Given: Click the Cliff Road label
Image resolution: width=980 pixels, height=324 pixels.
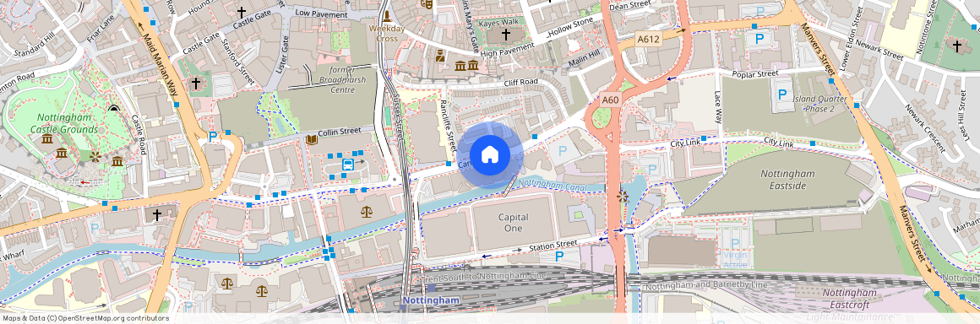Looking at the screenshot, I should click(520, 83).
